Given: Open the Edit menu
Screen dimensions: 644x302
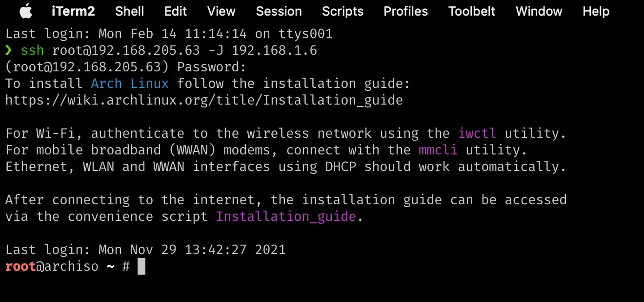Looking at the screenshot, I should (x=175, y=11).
